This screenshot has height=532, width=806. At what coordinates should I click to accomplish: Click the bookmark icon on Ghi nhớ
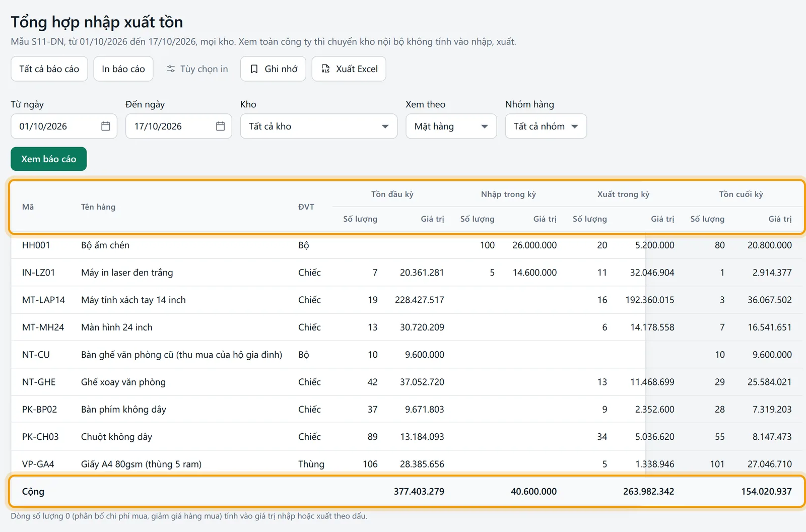(254, 69)
